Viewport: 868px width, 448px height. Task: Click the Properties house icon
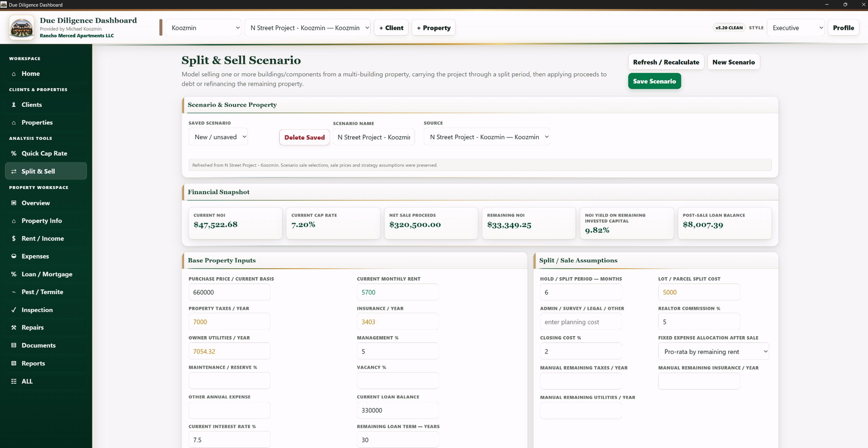tap(14, 122)
